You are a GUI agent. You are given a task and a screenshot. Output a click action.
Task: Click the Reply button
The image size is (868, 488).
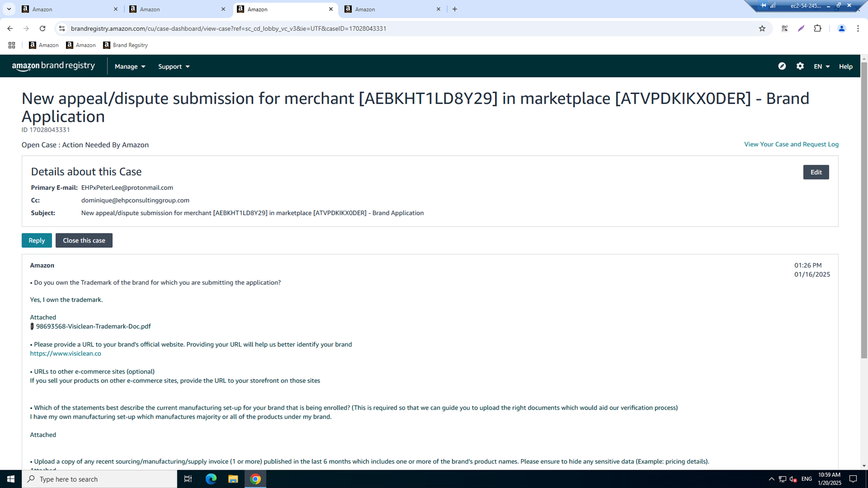tap(37, 240)
